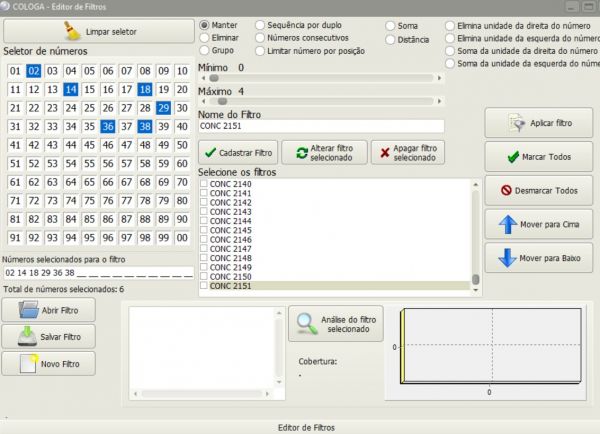Choose Números consecutivos radio button
Image resolution: width=600 pixels, height=434 pixels.
260,38
